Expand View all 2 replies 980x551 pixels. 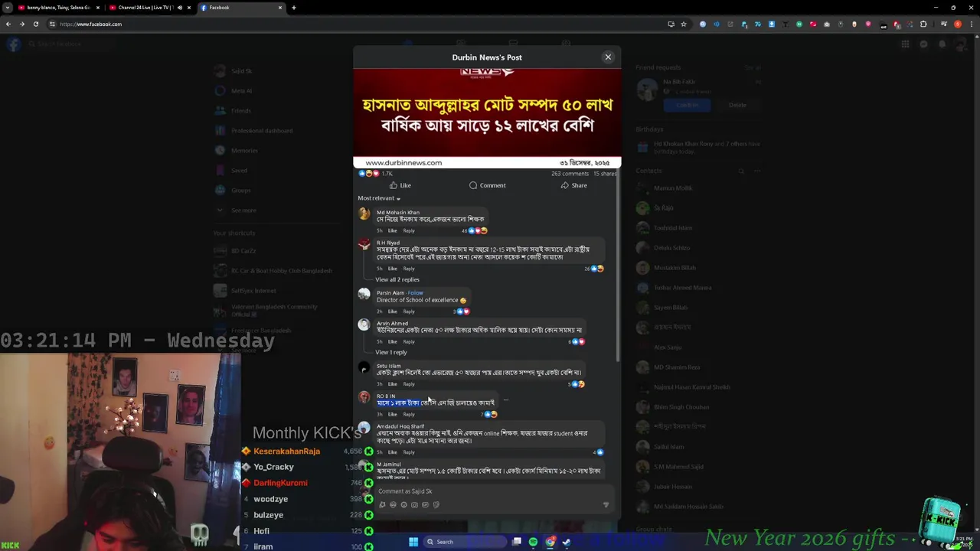pyautogui.click(x=397, y=279)
